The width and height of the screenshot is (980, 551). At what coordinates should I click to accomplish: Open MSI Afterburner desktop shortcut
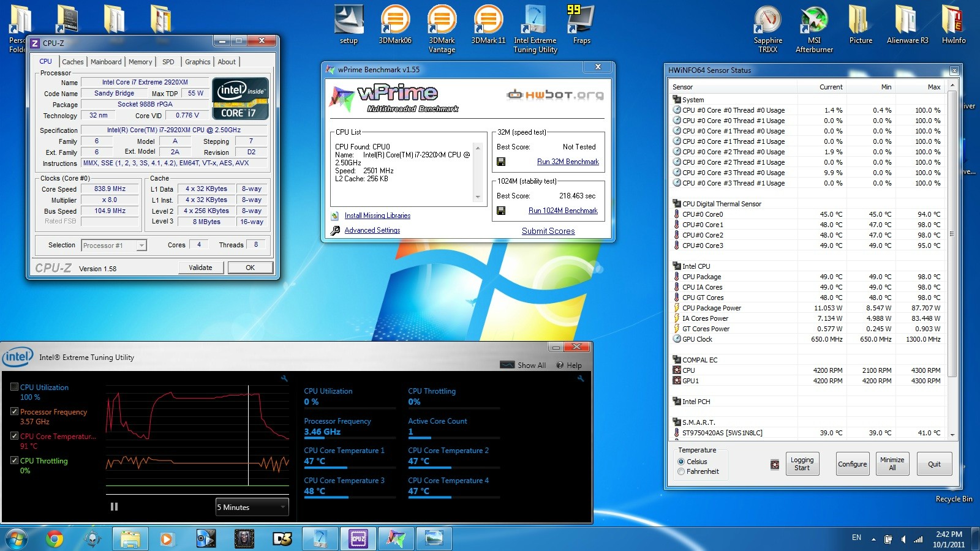(814, 29)
